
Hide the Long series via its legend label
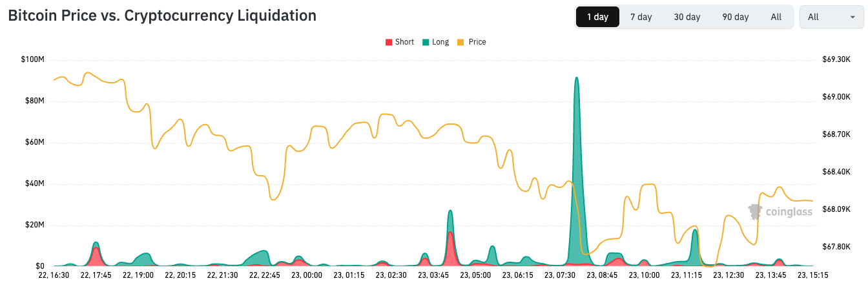click(x=440, y=42)
